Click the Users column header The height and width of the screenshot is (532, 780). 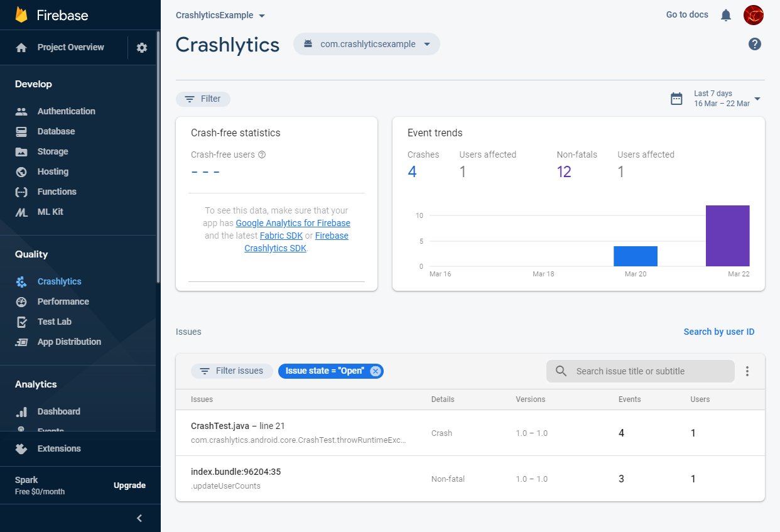pos(700,400)
